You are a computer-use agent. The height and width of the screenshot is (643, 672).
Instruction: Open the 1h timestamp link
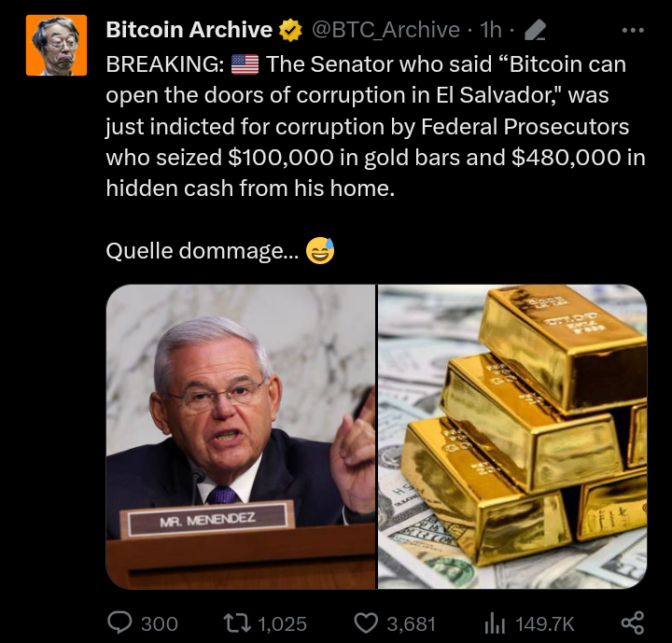pyautogui.click(x=491, y=30)
